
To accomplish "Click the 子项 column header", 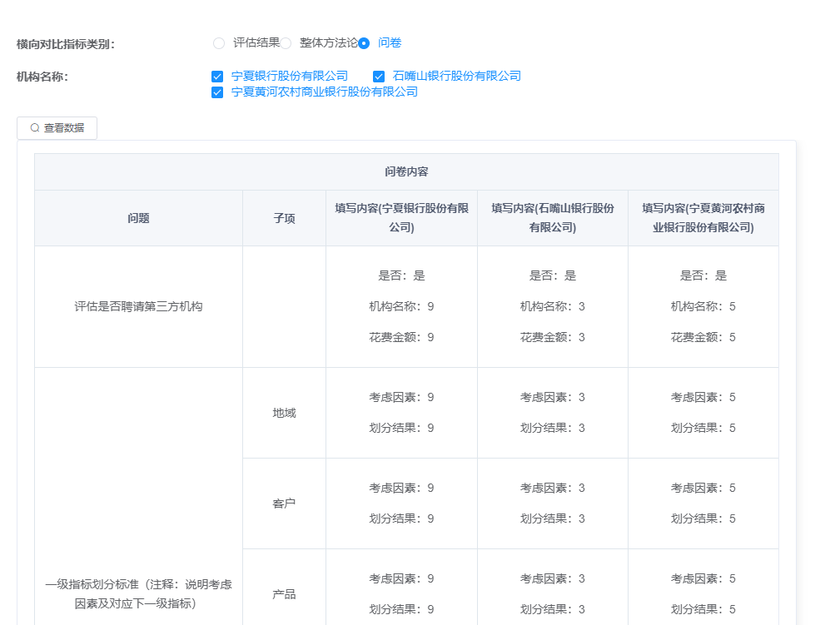I will [x=285, y=219].
